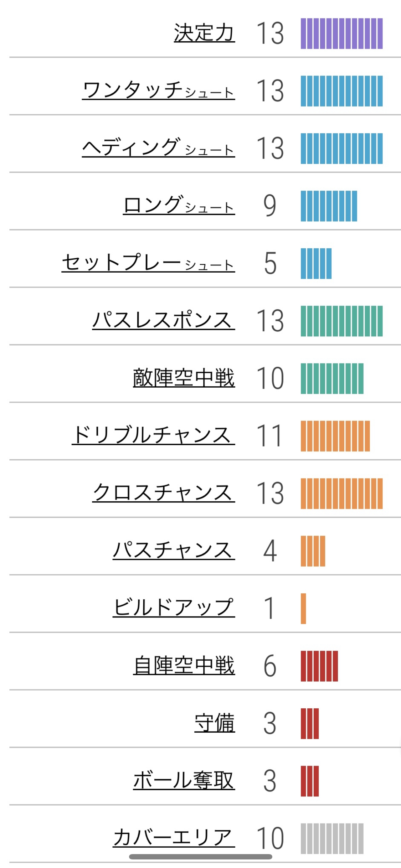Open the セットプレーシュート link

point(148,263)
